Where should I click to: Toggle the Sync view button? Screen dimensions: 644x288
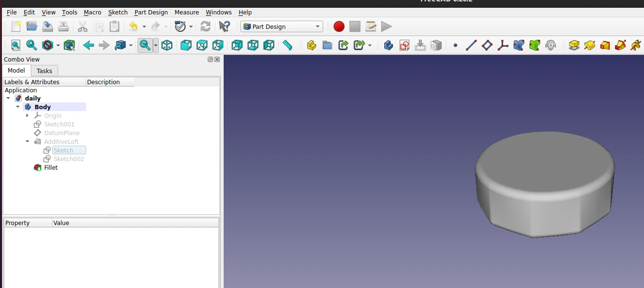145,45
